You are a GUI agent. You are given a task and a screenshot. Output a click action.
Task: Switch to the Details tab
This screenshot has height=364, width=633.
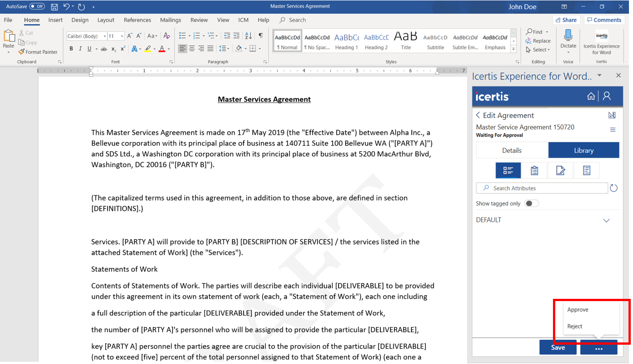tap(512, 151)
